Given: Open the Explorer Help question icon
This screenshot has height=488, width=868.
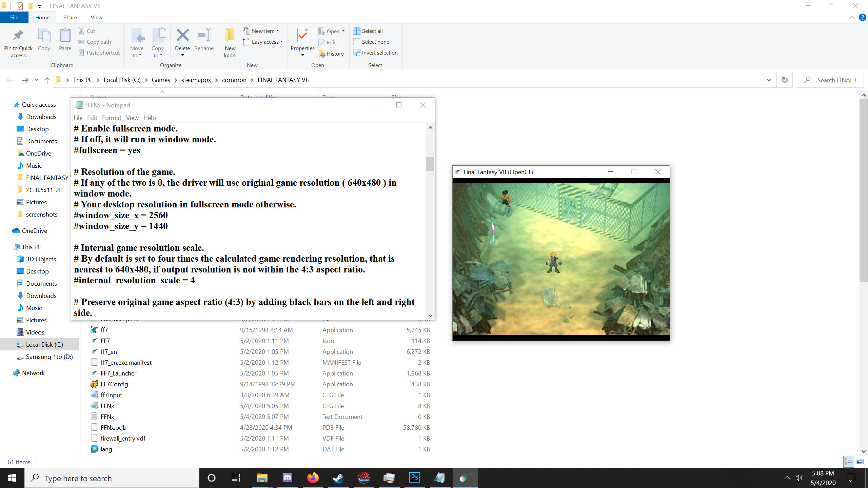Looking at the screenshot, I should point(862,17).
